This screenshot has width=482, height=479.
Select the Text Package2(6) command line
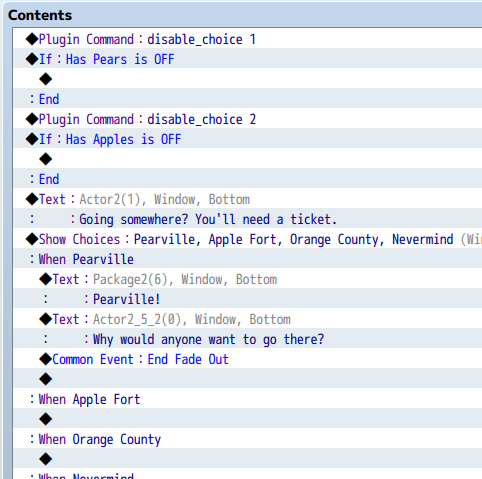coord(248,279)
